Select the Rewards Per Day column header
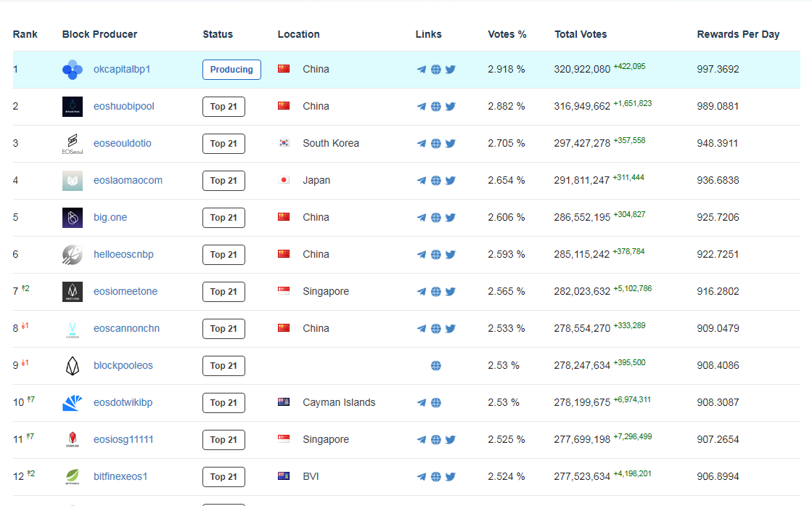This screenshot has height=506, width=812. (x=738, y=34)
